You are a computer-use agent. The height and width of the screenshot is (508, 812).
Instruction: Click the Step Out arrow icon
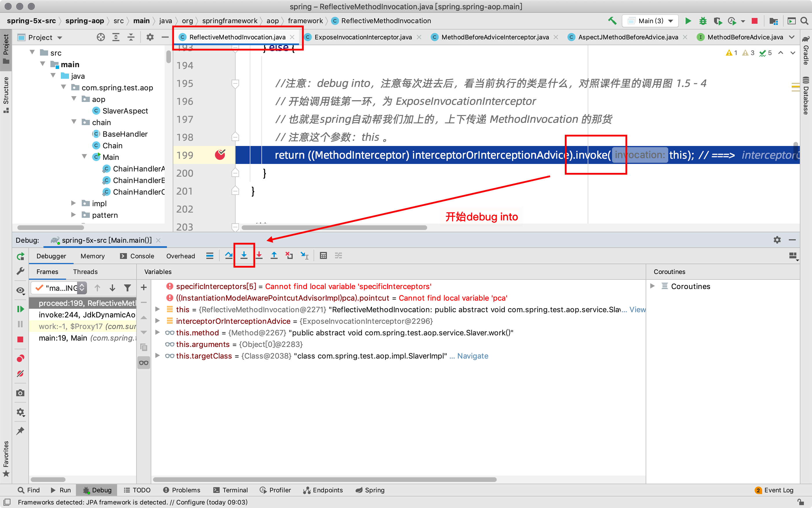point(274,256)
